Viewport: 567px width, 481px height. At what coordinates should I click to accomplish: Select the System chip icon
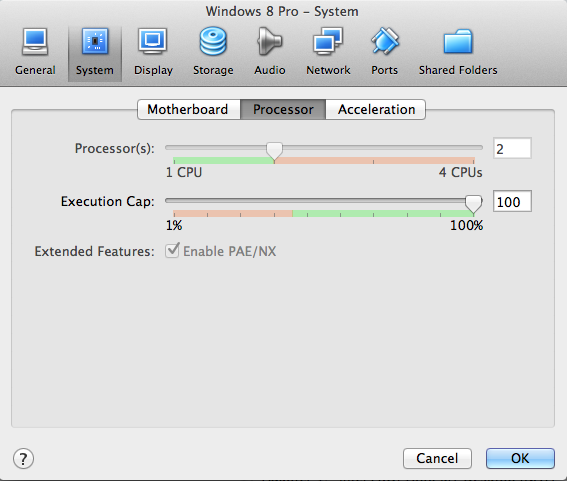(95, 42)
